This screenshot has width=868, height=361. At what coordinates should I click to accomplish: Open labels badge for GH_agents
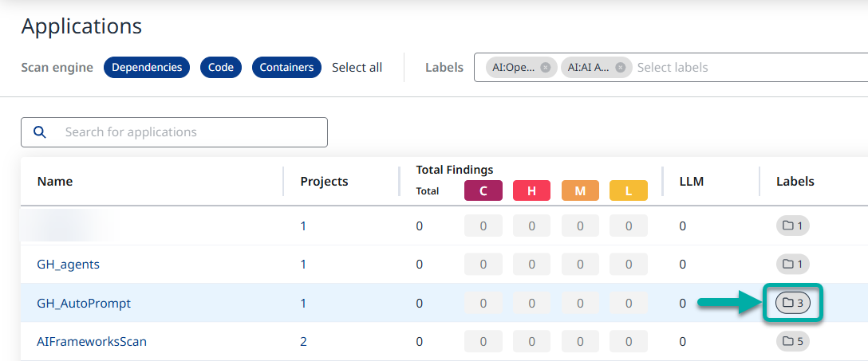point(792,264)
